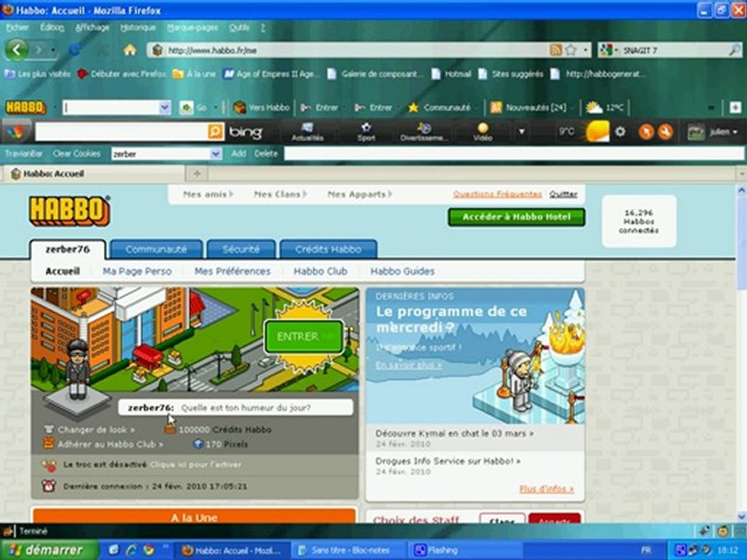
Task: Click the Vers Habbo toolbar button
Action: 261,108
